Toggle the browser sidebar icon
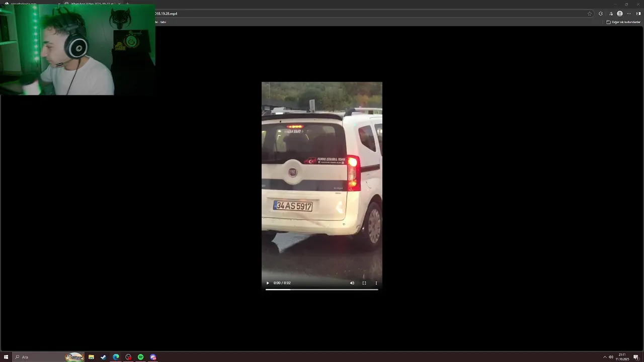 coord(638,14)
